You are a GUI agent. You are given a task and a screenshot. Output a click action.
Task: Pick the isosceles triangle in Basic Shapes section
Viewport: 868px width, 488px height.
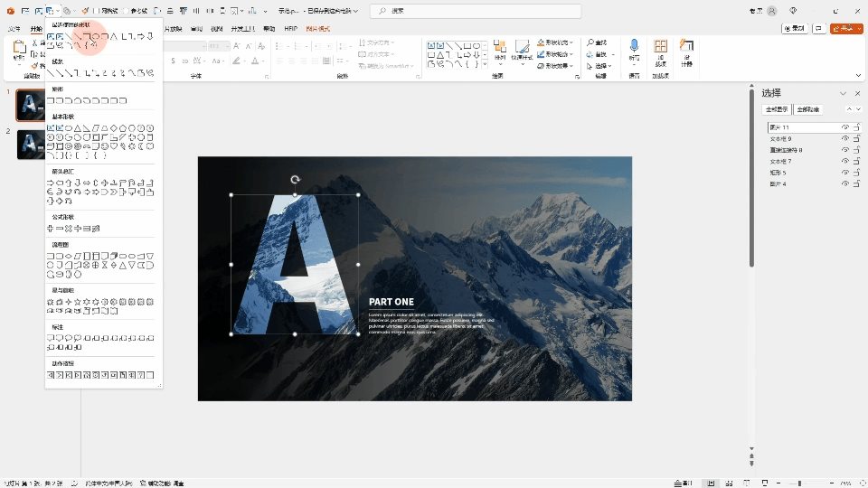[x=78, y=128]
